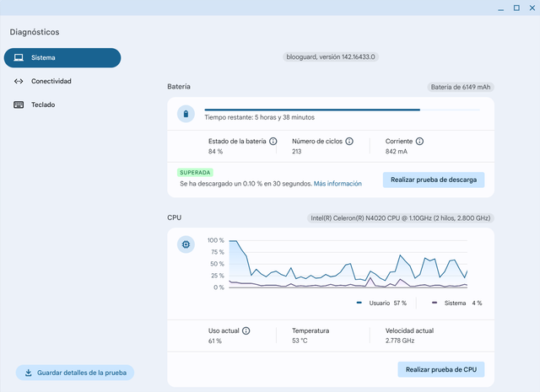Click the Conectividad arrows icon

click(x=19, y=81)
